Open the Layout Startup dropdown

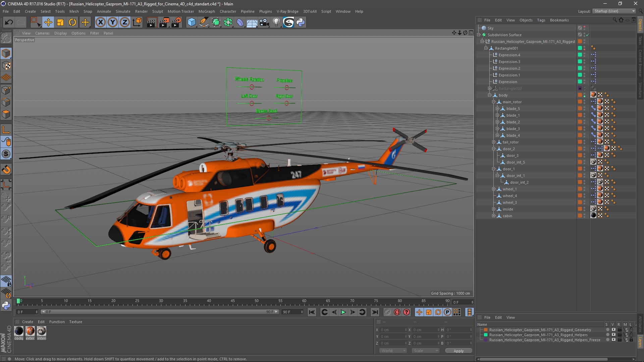point(614,11)
